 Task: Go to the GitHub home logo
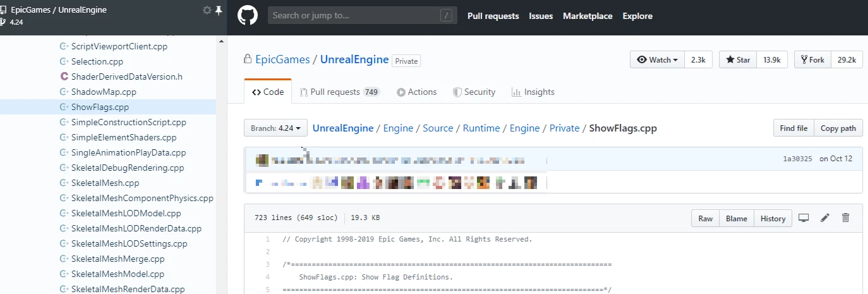pyautogui.click(x=248, y=16)
